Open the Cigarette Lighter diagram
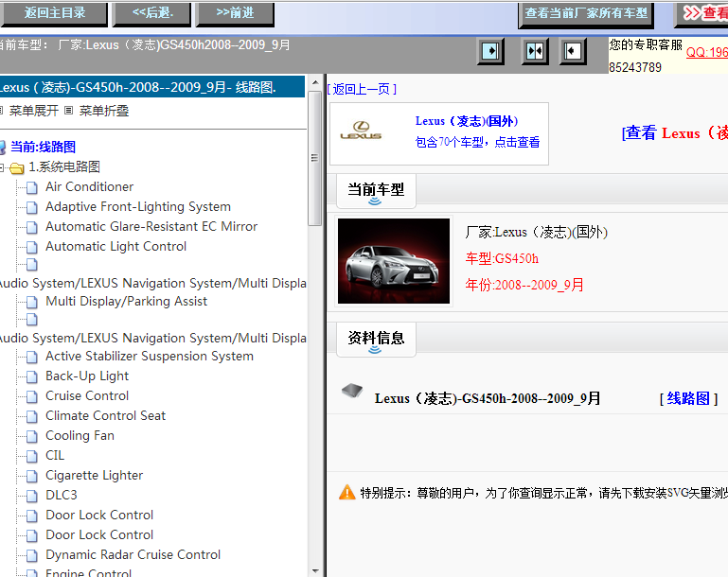The image size is (728, 577). (94, 476)
